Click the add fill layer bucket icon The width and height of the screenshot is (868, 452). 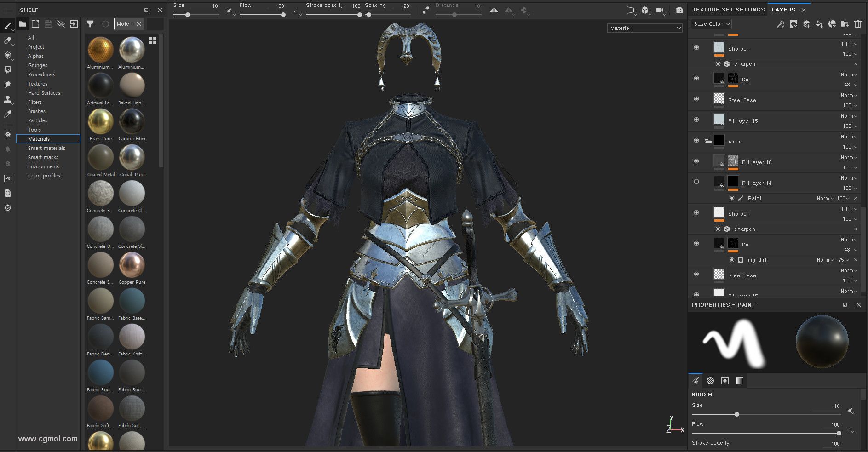point(819,24)
